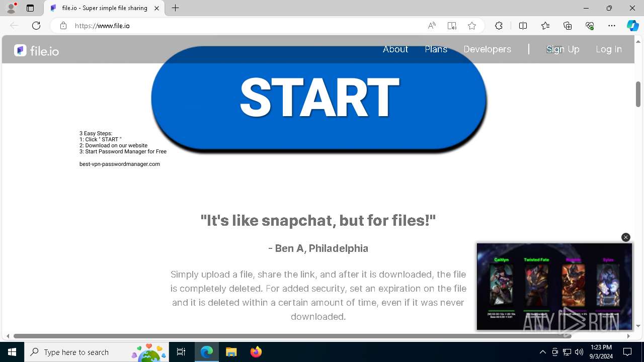Open network status tray icon

(x=567, y=352)
